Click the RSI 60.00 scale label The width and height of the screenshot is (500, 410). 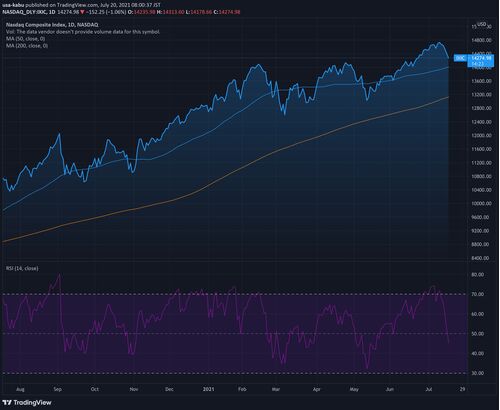tap(478, 314)
